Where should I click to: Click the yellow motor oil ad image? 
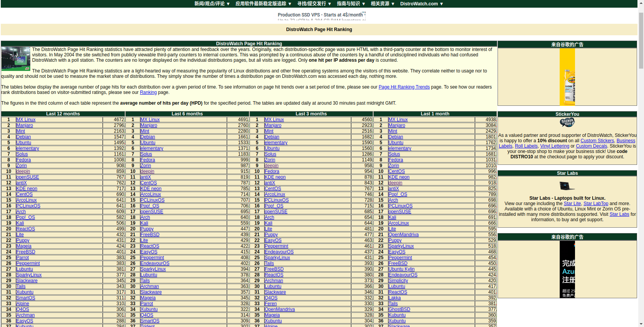coord(567,77)
